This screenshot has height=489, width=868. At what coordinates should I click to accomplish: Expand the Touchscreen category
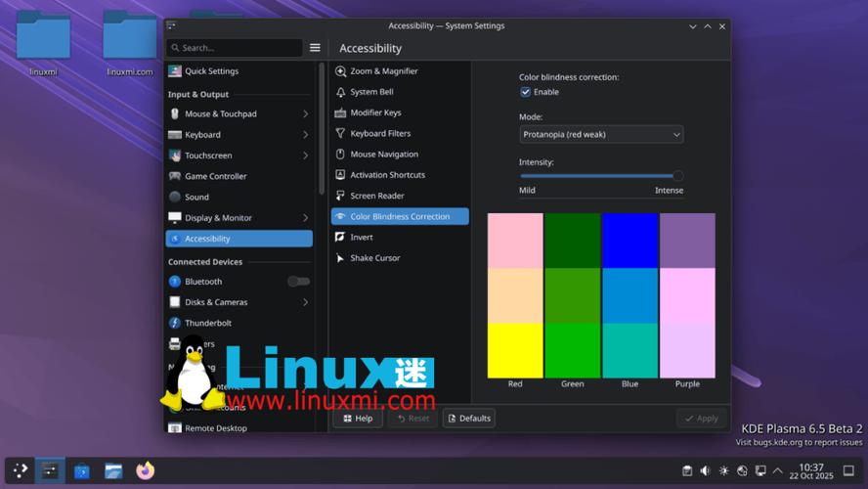(305, 156)
